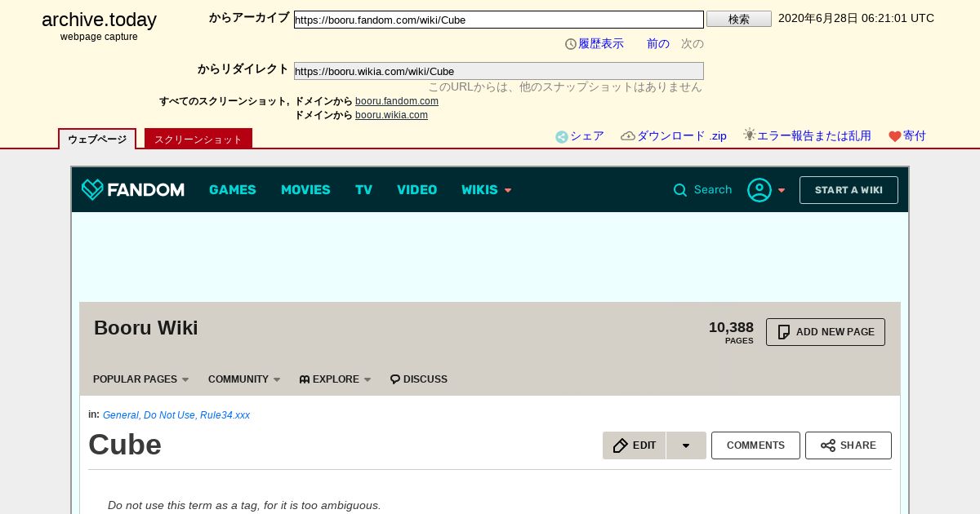Open the General category link
Image resolution: width=980 pixels, height=514 pixels.
pyautogui.click(x=121, y=415)
